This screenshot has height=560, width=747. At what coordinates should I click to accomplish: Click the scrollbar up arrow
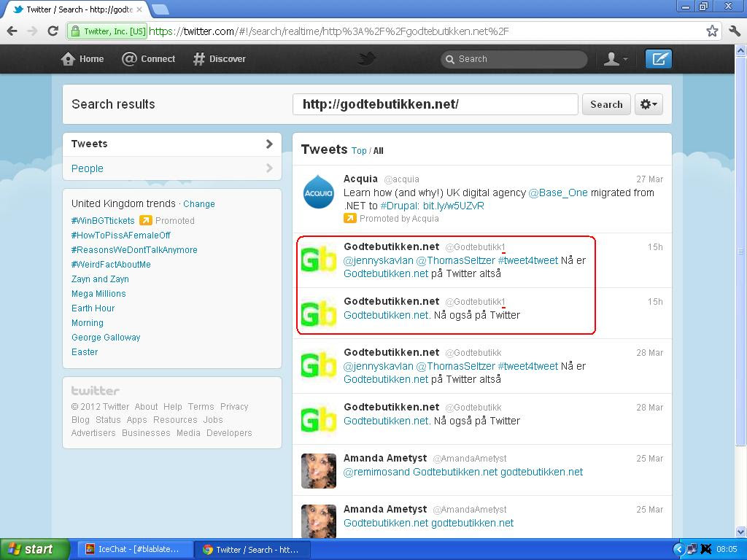pos(740,50)
